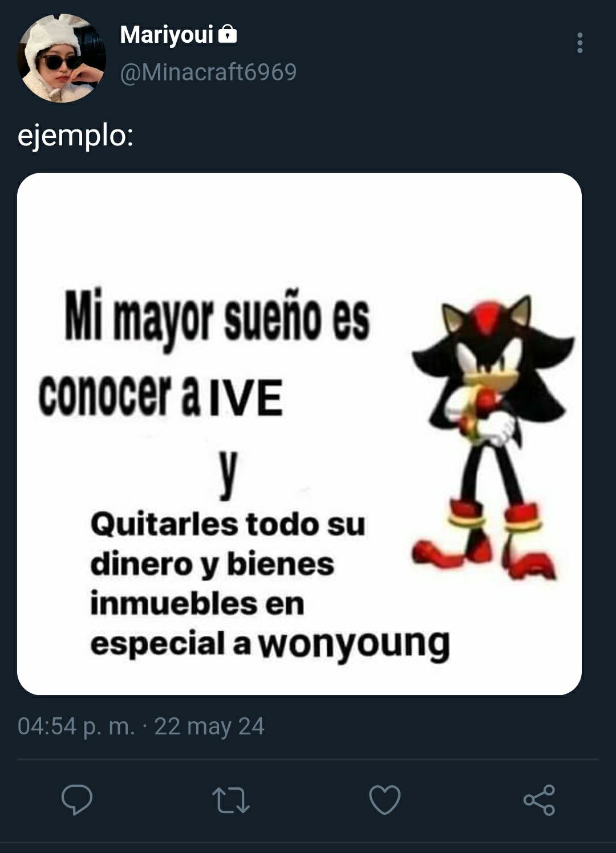
Task: Open the three-dot more options menu
Action: coord(580,43)
